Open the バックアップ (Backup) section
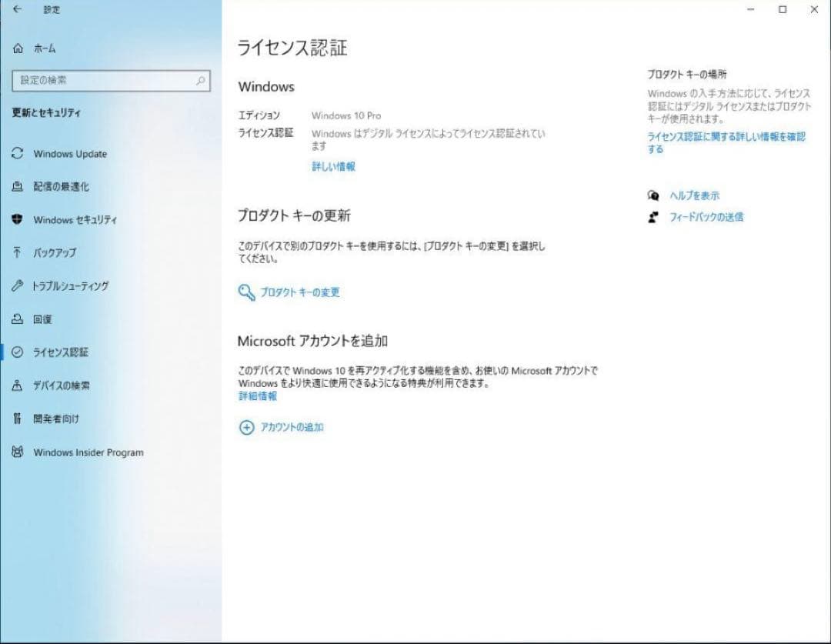The image size is (831, 644). 55,253
